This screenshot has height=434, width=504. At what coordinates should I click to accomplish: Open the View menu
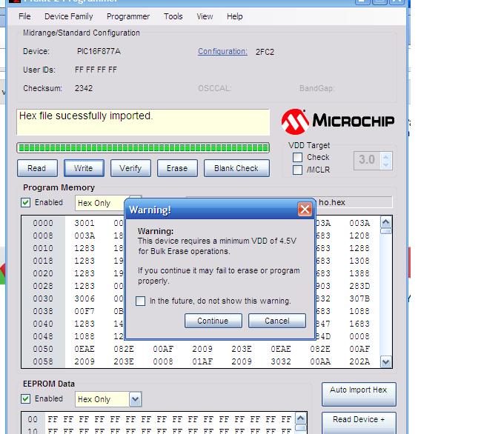point(205,16)
